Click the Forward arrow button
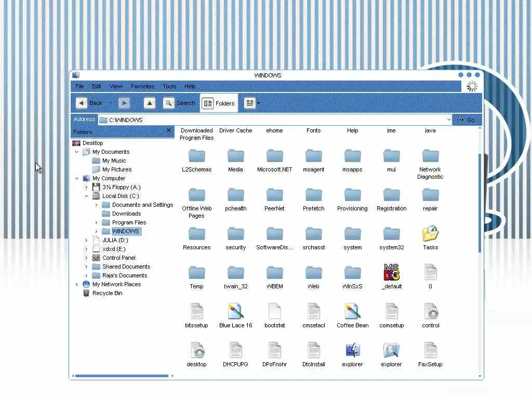 124,103
